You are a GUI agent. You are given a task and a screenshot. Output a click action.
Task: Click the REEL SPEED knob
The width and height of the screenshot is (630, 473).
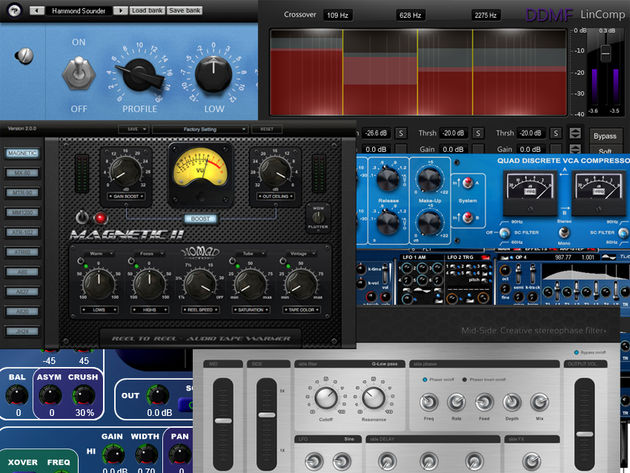tap(200, 284)
